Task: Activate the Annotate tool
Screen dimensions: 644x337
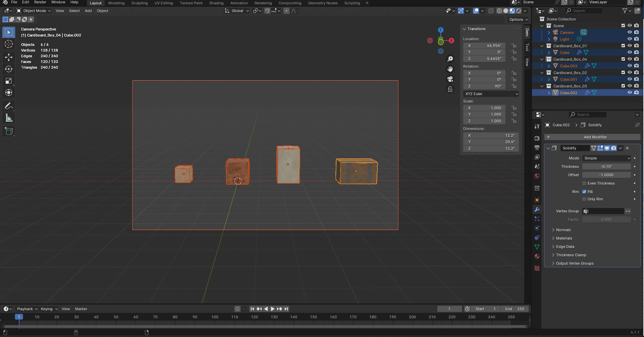Action: (x=9, y=106)
